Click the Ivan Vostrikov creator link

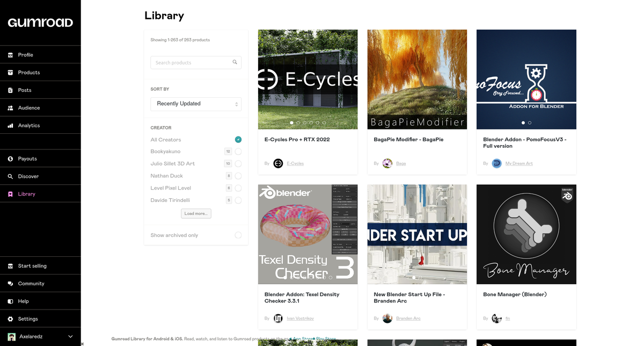(x=300, y=318)
